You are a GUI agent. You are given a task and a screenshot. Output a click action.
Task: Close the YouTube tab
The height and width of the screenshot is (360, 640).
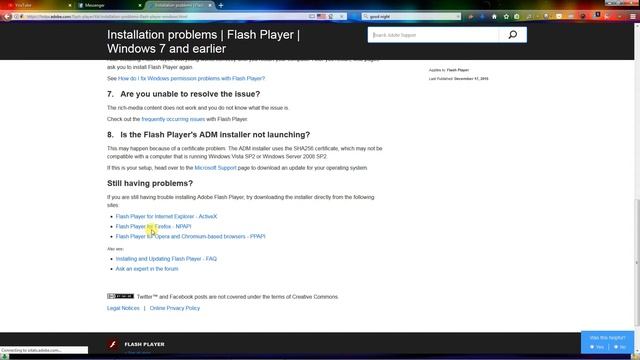[x=70, y=5]
